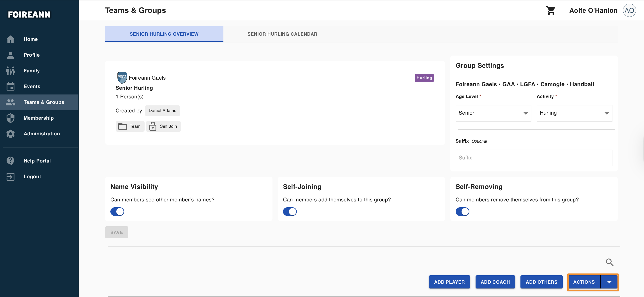This screenshot has height=297, width=644.
Task: Click the Daniel Adams creator chip
Action: click(x=162, y=111)
